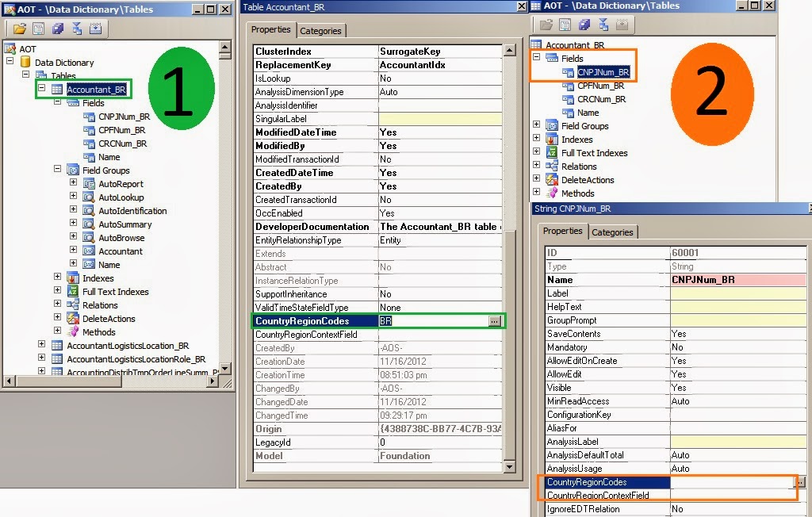Viewport: 812px width, 517px height.
Task: Click the Label input field of CNPJNum_BR
Action: pos(737,293)
